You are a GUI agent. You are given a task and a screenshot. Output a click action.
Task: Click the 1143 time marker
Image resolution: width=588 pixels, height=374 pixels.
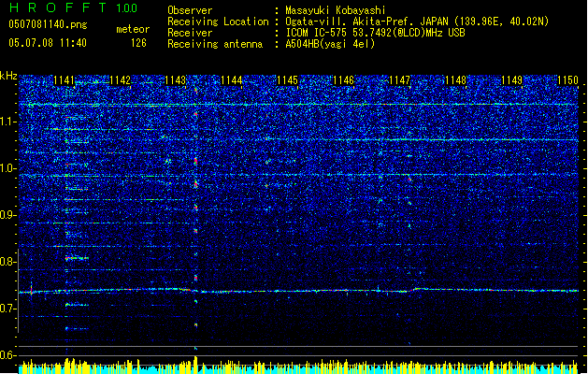pos(176,80)
